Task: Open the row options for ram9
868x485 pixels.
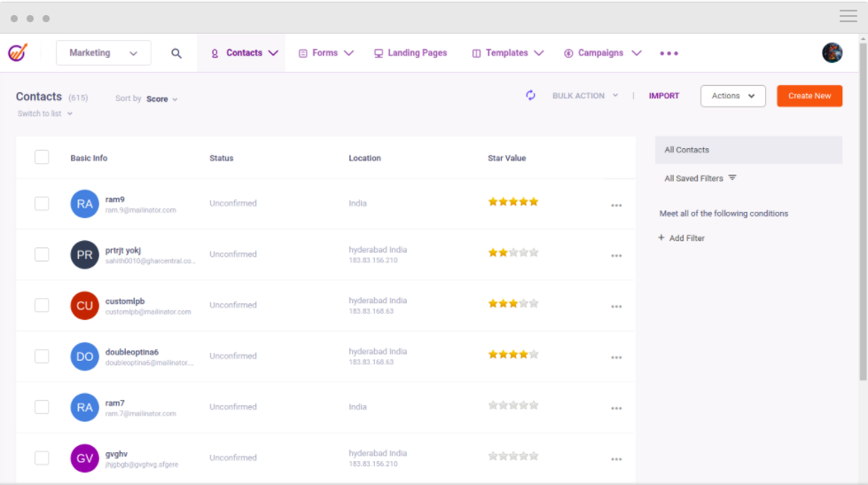Action: tap(616, 206)
